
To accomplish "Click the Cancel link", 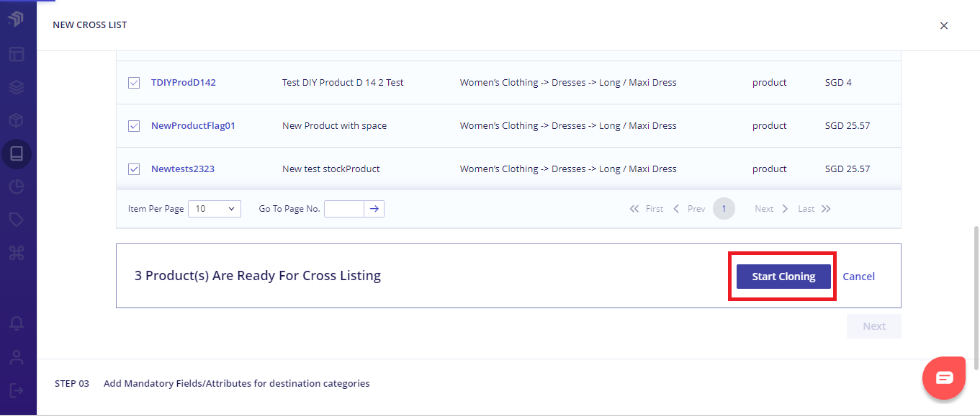I will (x=858, y=277).
